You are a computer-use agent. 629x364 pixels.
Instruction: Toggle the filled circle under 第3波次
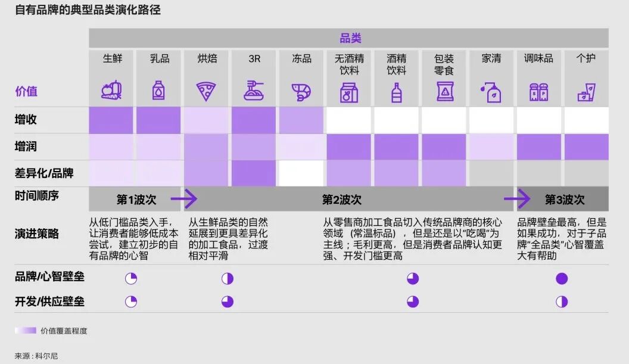pos(561,278)
